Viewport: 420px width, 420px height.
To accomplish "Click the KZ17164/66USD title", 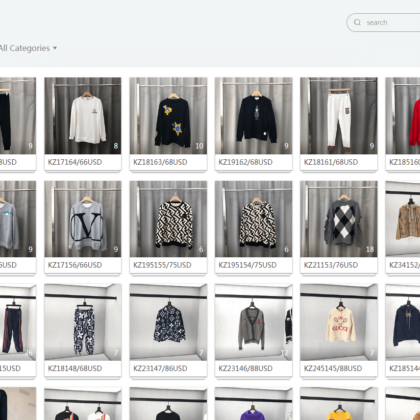I will click(x=75, y=162).
